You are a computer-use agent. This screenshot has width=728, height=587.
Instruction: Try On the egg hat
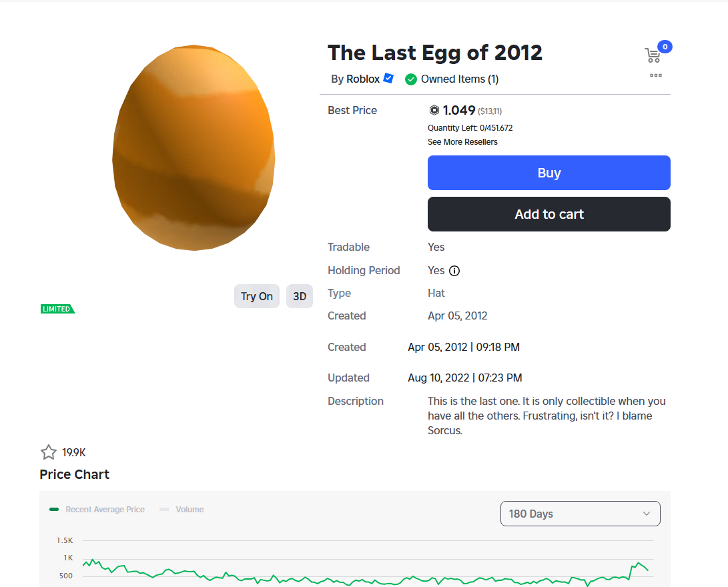tap(257, 296)
